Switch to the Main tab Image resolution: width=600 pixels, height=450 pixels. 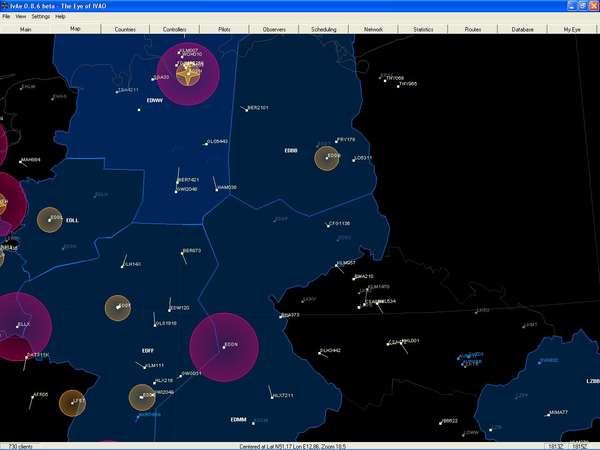(26, 29)
